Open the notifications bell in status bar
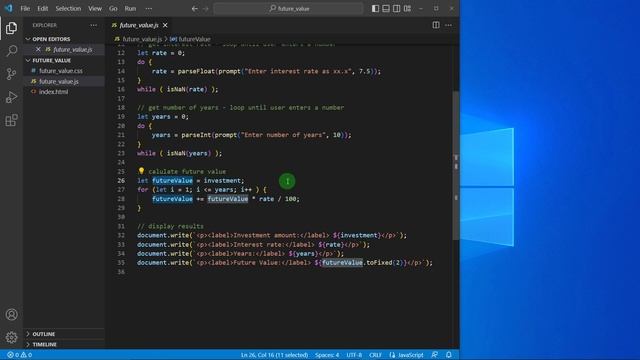This screenshot has width=640, height=360. pos(449,355)
